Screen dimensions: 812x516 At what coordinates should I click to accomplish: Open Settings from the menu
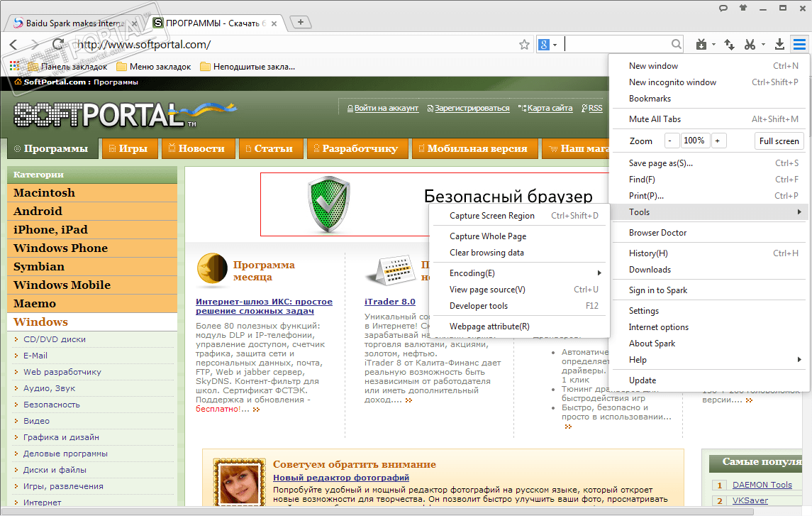tap(709, 311)
